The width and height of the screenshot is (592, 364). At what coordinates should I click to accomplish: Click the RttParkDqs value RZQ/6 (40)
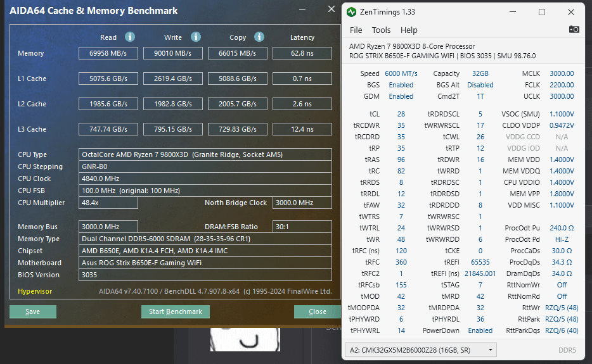pyautogui.click(x=562, y=330)
